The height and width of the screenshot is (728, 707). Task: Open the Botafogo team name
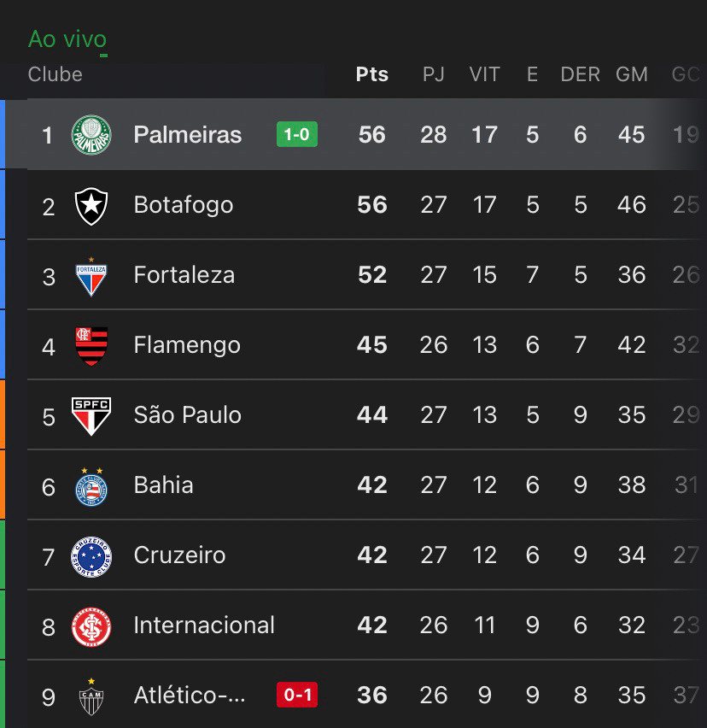(x=184, y=205)
